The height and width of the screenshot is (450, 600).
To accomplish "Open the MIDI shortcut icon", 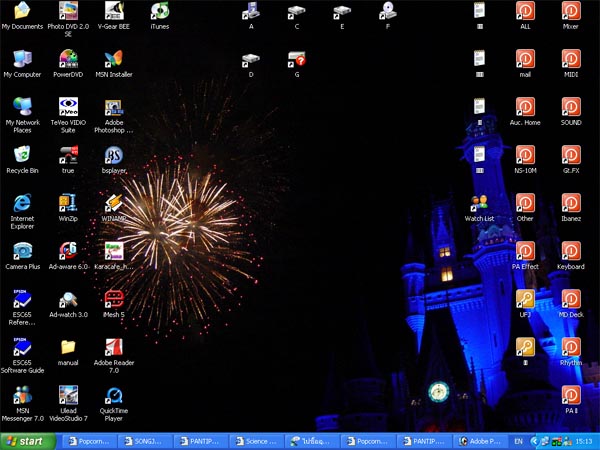I will pos(571,59).
